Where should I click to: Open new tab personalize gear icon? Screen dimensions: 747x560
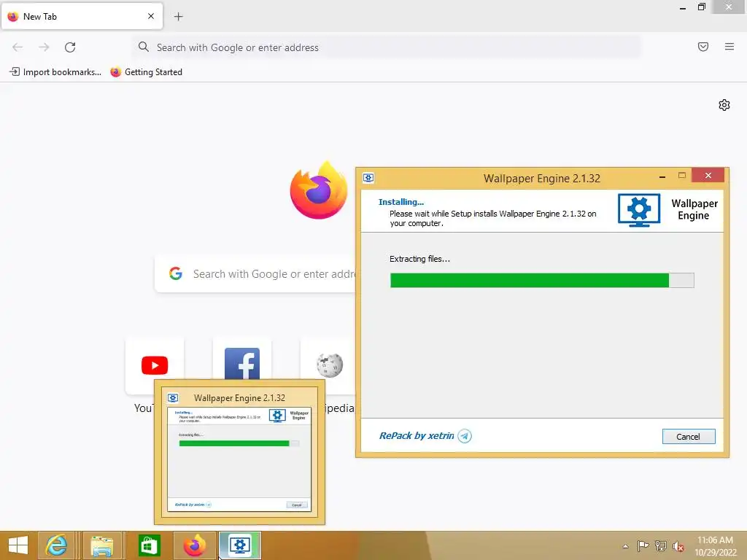click(x=724, y=105)
